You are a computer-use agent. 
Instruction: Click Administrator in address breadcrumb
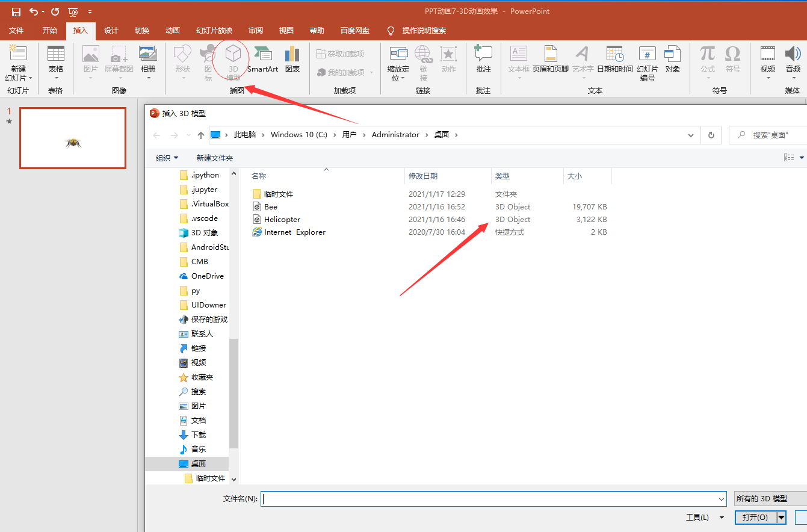click(x=395, y=135)
